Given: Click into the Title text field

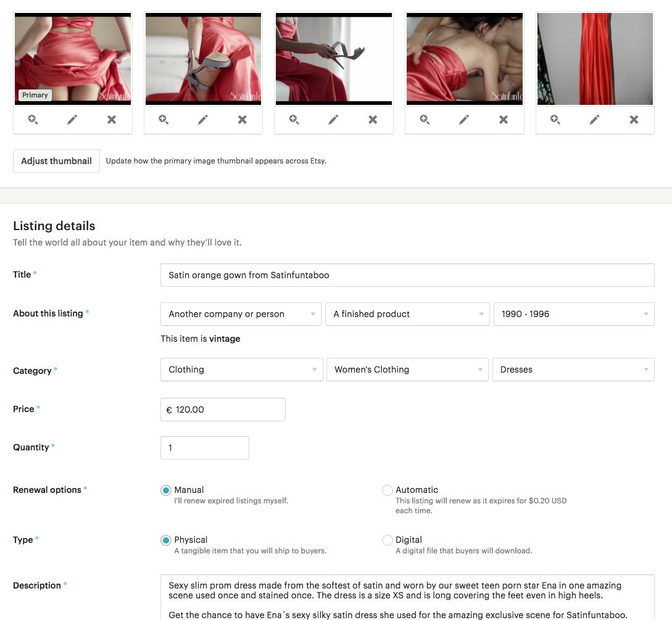Looking at the screenshot, I should 407,275.
